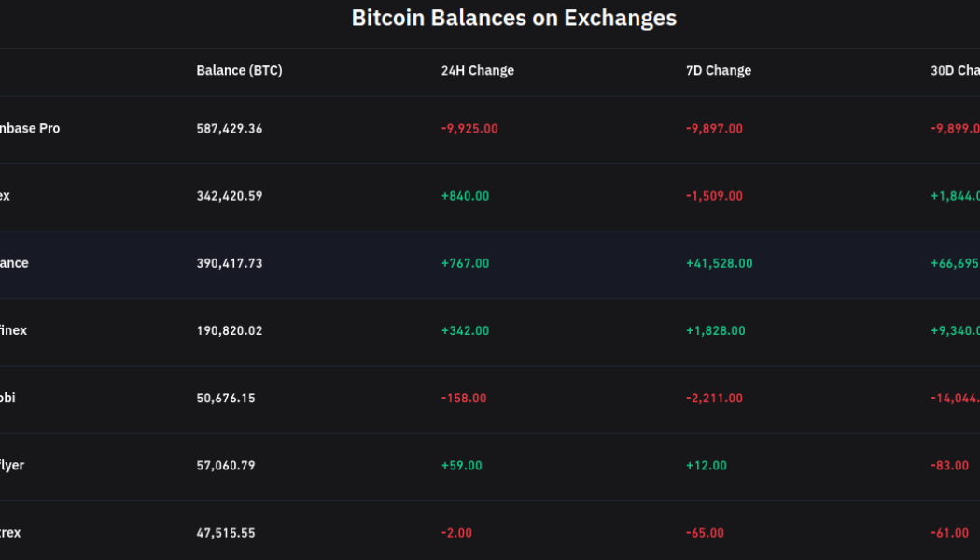The image size is (980, 560).
Task: Click Coinbase Pro's 30D change value
Action: point(956,128)
